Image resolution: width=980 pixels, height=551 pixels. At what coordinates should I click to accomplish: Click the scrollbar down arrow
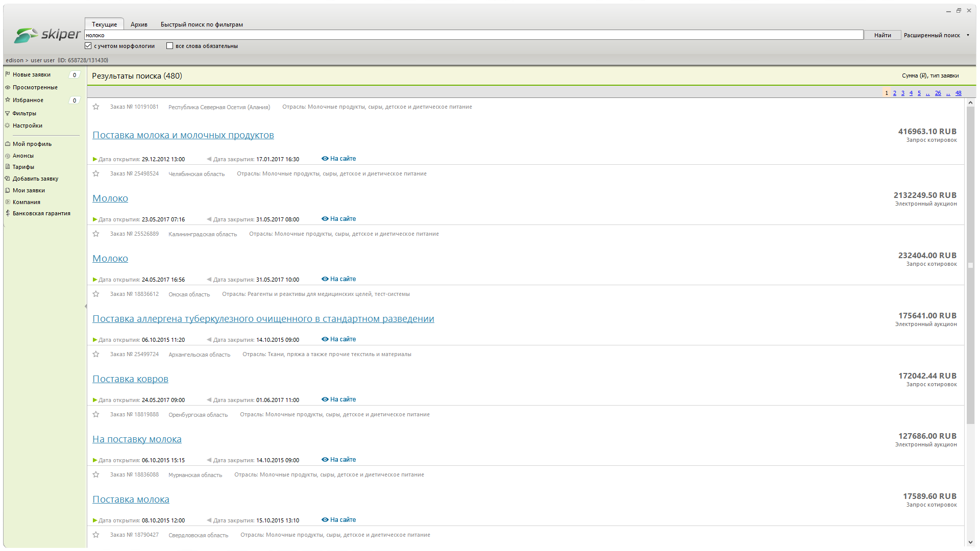[970, 542]
